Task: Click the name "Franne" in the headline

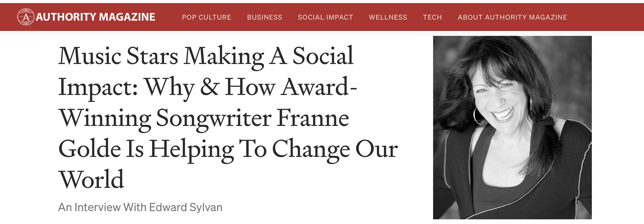Action: point(313,118)
